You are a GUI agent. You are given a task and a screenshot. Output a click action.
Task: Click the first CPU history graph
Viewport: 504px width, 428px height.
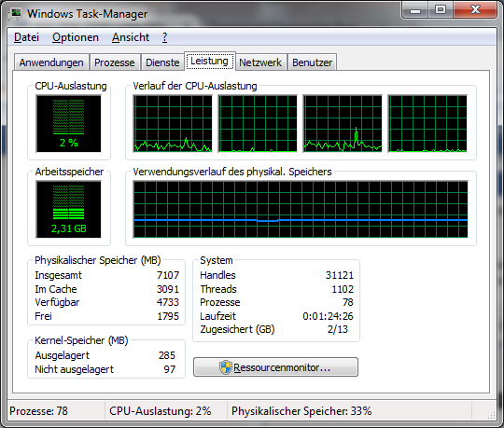point(173,124)
